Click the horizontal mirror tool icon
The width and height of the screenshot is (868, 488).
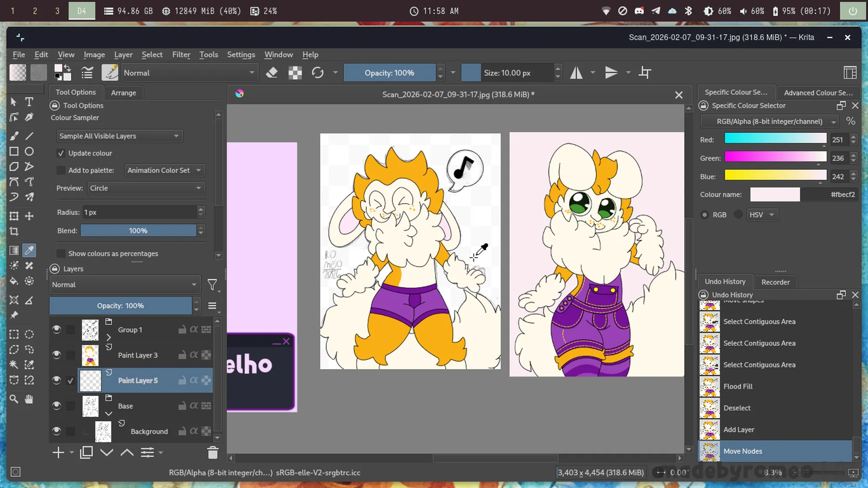576,73
